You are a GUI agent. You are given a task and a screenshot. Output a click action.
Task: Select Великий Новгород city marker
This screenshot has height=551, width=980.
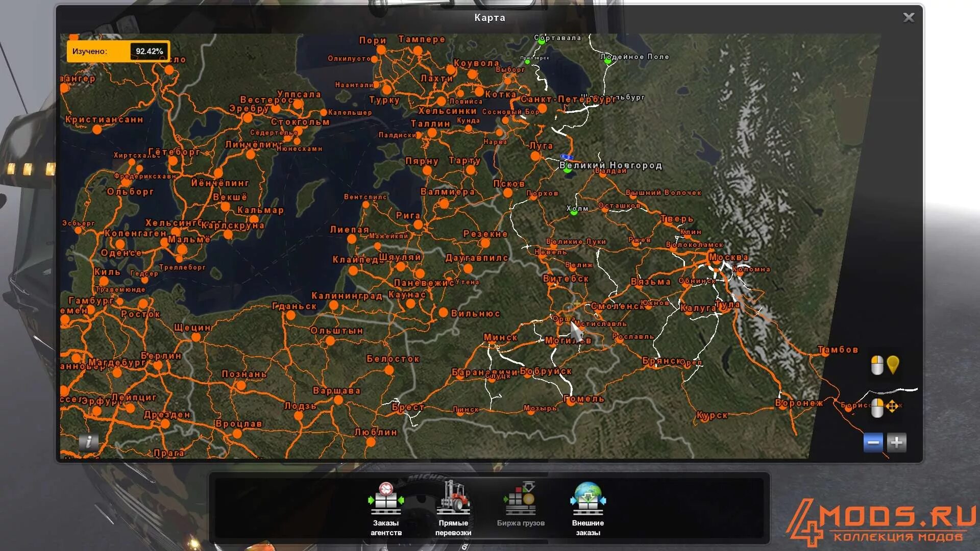568,169
